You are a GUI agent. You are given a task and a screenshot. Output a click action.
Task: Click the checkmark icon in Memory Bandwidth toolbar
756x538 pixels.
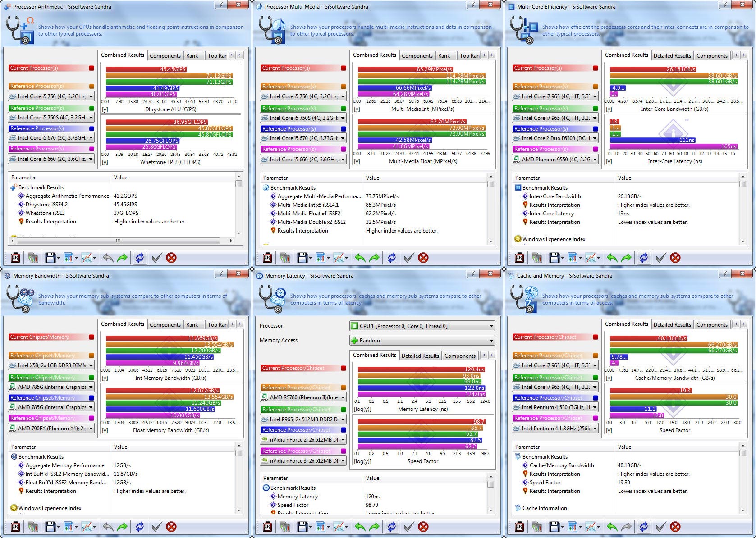tap(156, 527)
